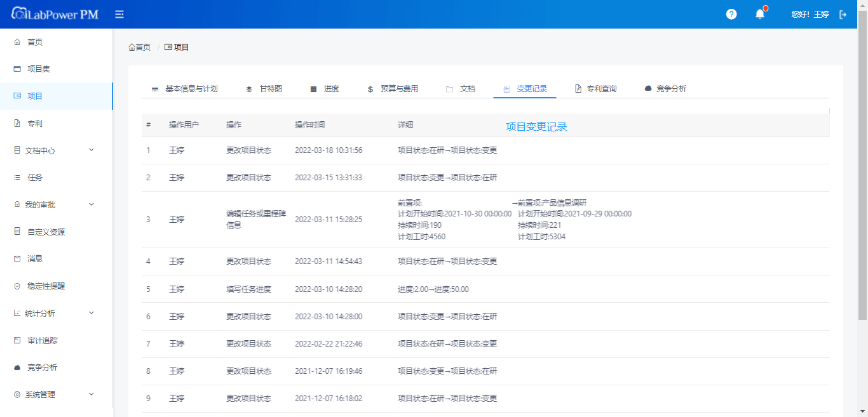Image resolution: width=868 pixels, height=417 pixels.
Task: Click 统计分析 chart icon in sidebar
Action: [x=17, y=313]
